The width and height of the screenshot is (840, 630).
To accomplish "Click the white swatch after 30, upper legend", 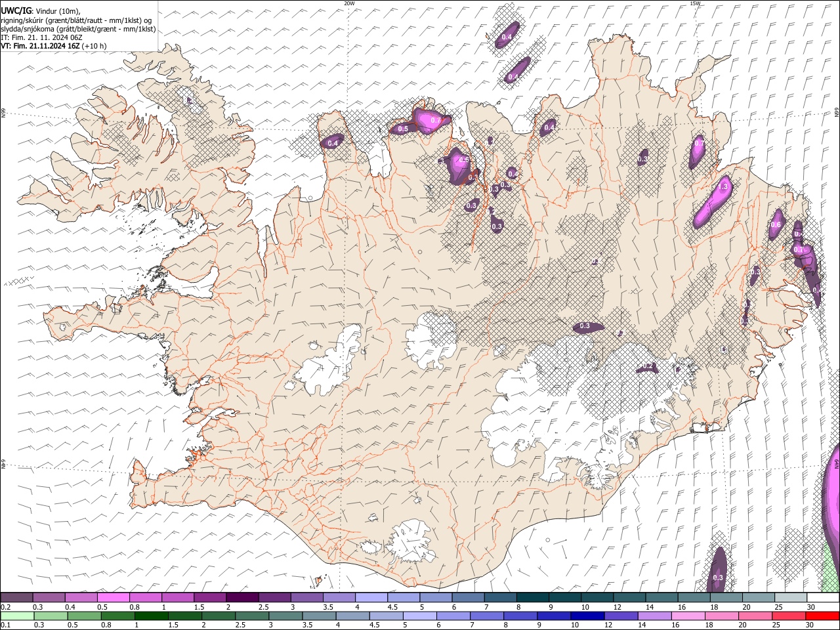I will [822, 598].
